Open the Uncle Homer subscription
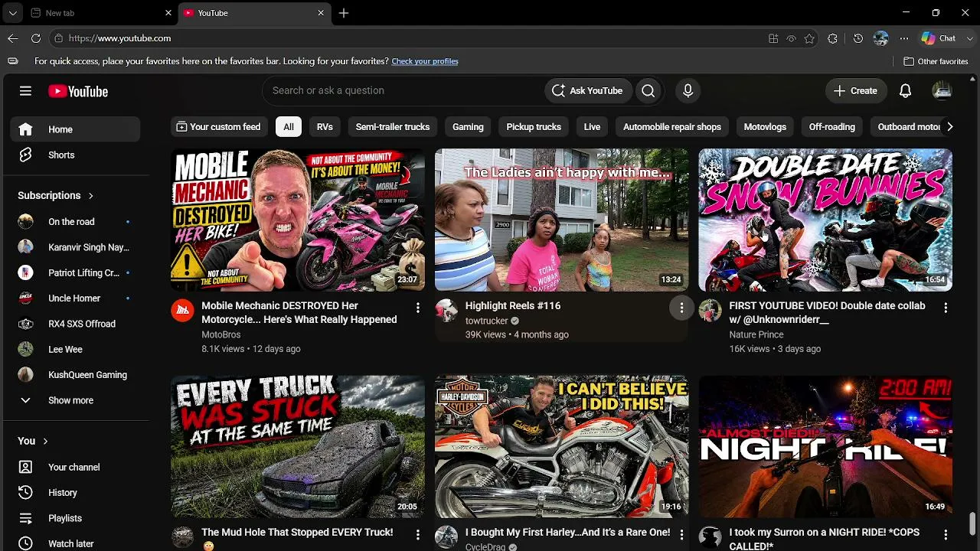980x551 pixels. [x=74, y=298]
